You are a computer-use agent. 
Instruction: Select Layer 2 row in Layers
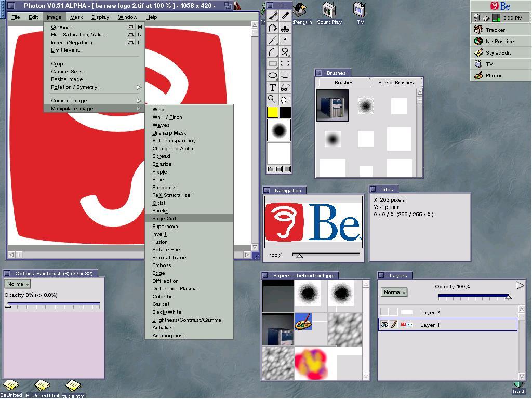tap(448, 312)
